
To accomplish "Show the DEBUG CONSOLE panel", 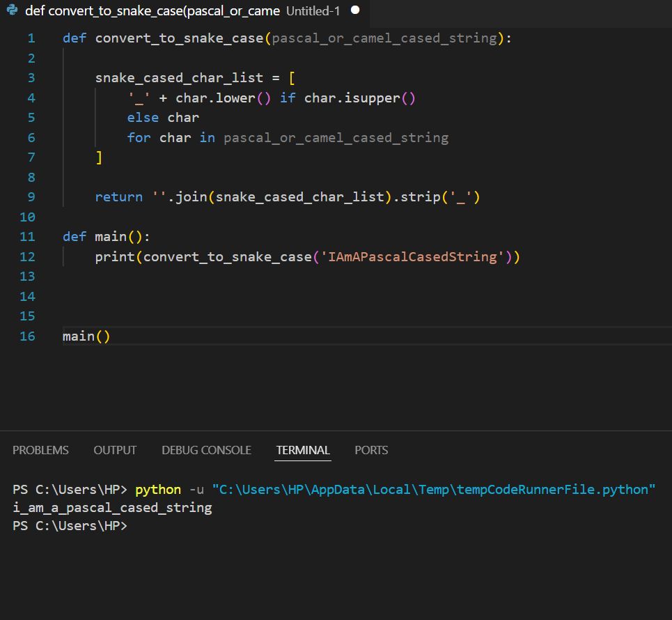I will 206,450.
